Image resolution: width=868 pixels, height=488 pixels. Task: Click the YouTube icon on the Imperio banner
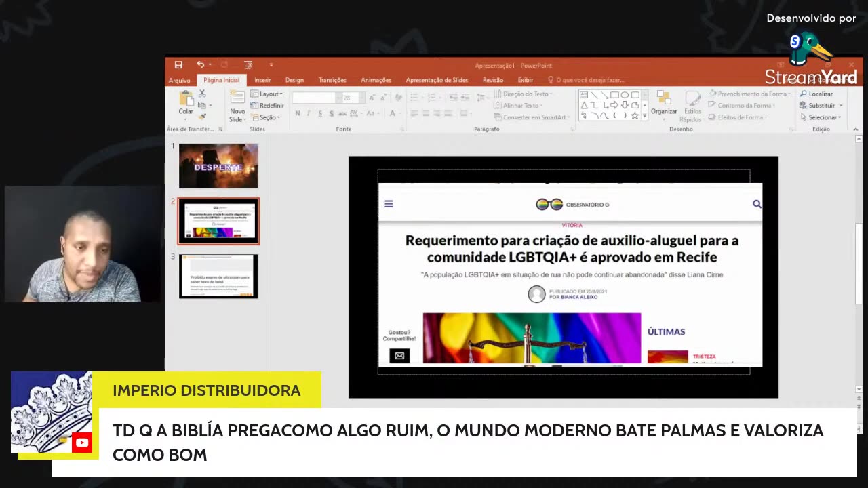pos(82,443)
